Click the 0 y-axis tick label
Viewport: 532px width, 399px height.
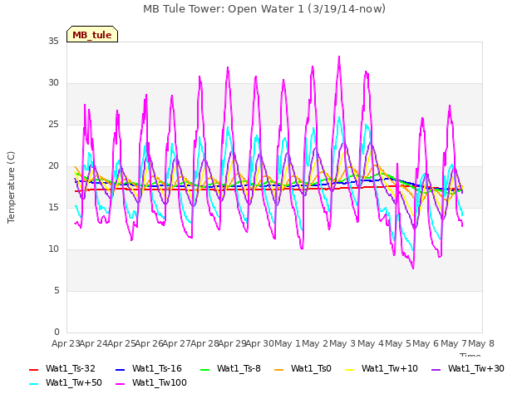pos(57,332)
